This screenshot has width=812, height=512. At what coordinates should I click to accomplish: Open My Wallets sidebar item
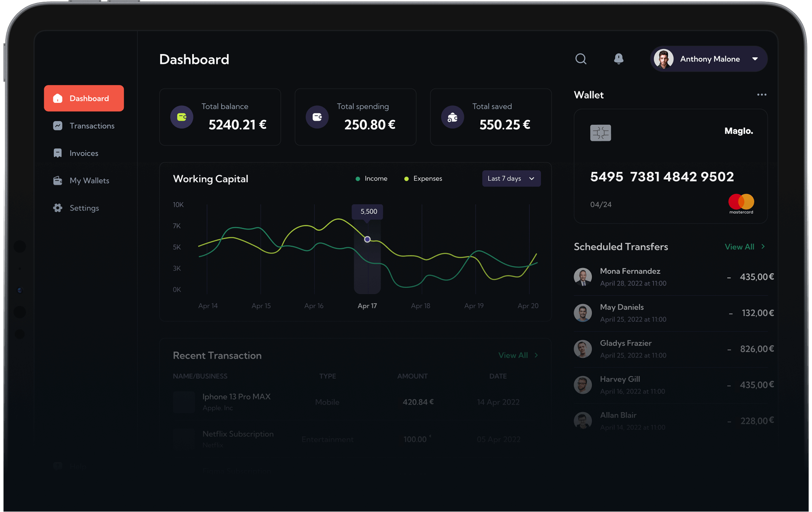point(89,180)
